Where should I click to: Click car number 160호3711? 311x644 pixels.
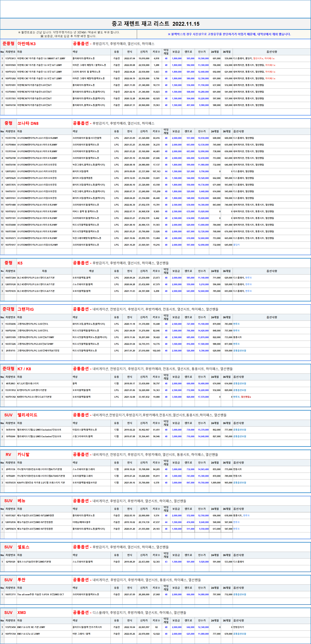click(10, 594)
